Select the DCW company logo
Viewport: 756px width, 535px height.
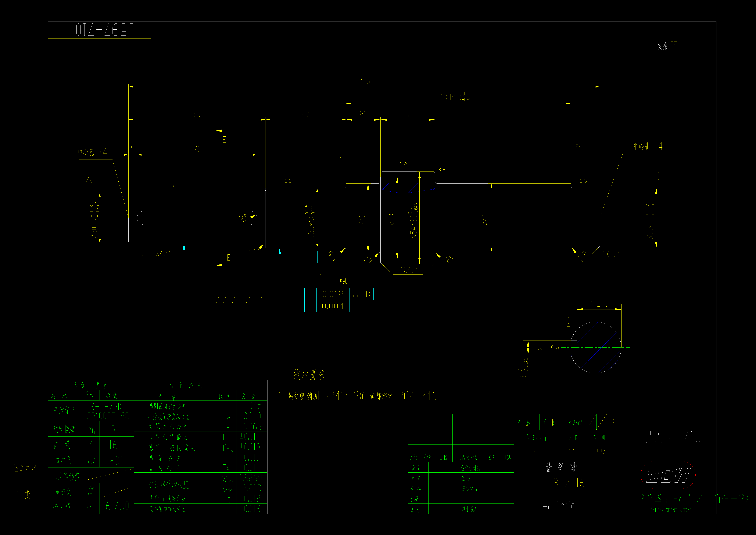point(668,475)
